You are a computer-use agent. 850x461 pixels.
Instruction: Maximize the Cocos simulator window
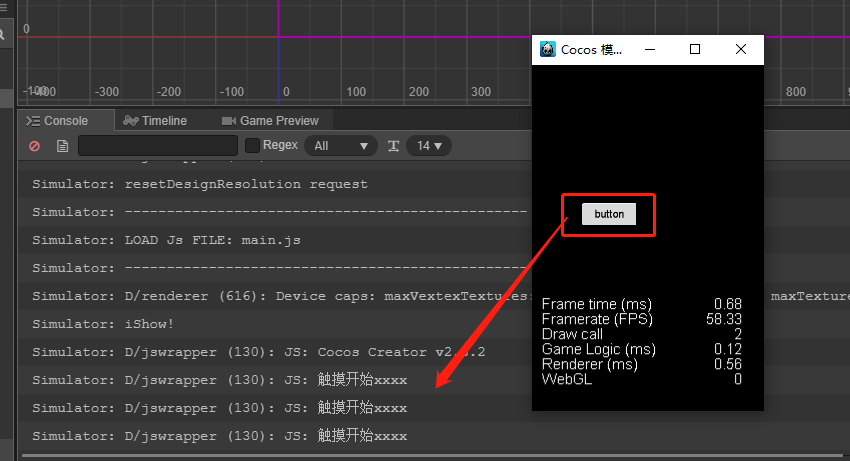695,49
